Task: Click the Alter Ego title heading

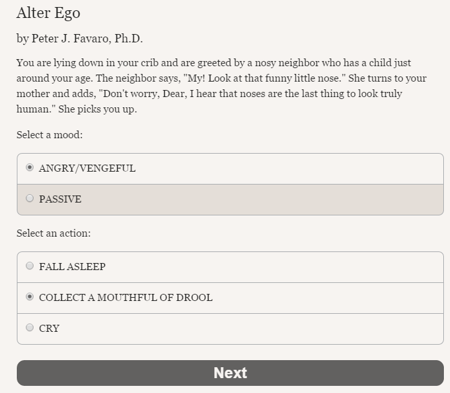Action: tap(48, 13)
